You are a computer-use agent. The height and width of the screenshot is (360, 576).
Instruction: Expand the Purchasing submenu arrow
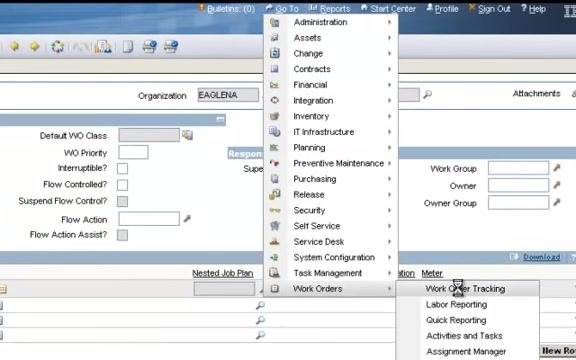point(389,179)
